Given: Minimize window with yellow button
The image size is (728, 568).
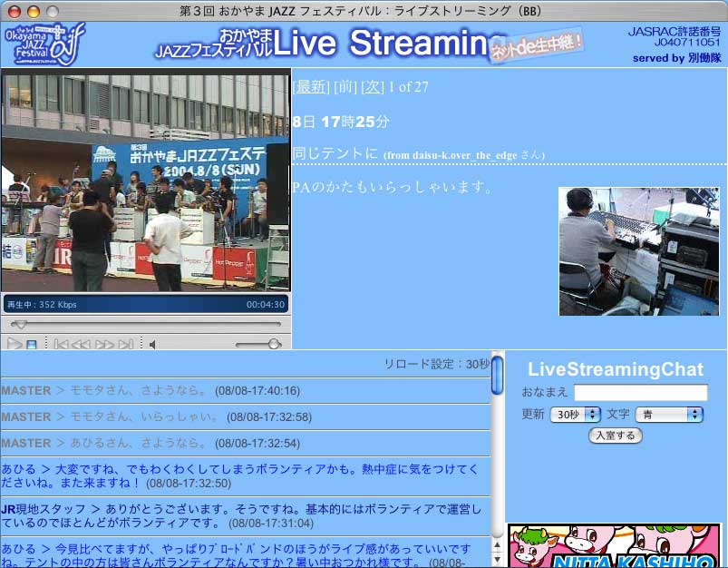Looking at the screenshot, I should pos(34,11).
